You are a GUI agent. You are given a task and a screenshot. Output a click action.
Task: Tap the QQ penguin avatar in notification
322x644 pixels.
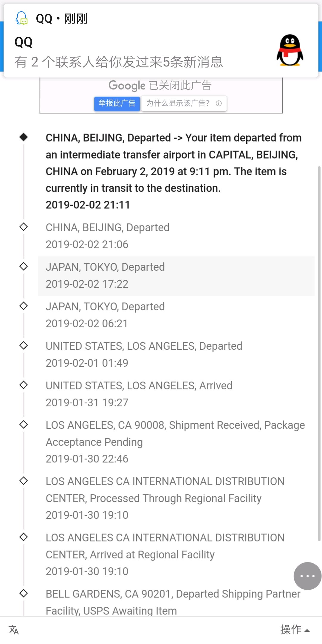(x=290, y=50)
